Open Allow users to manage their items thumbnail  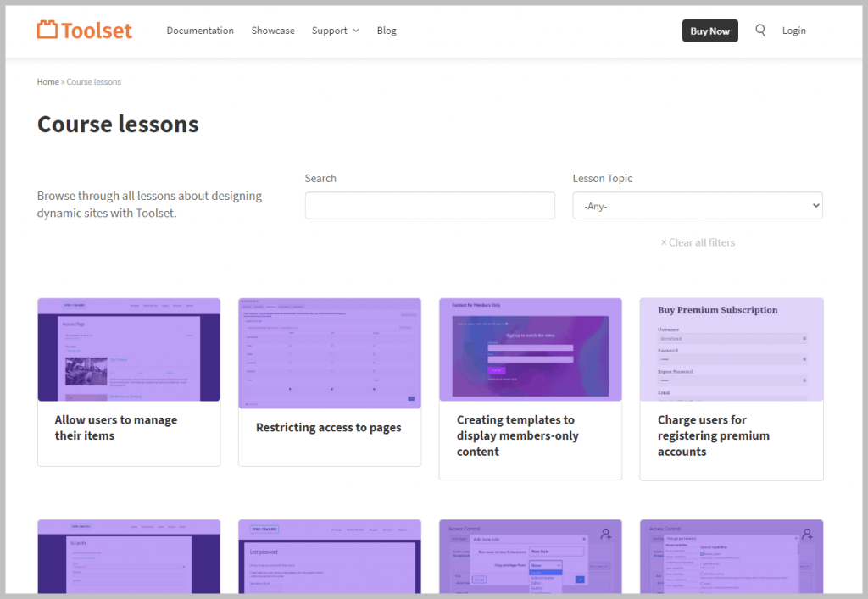tap(129, 350)
